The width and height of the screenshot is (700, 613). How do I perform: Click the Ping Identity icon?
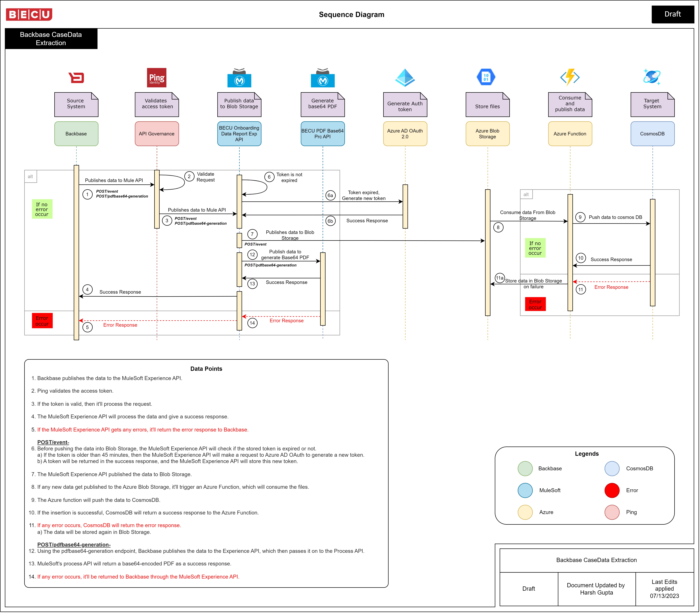coord(157,78)
